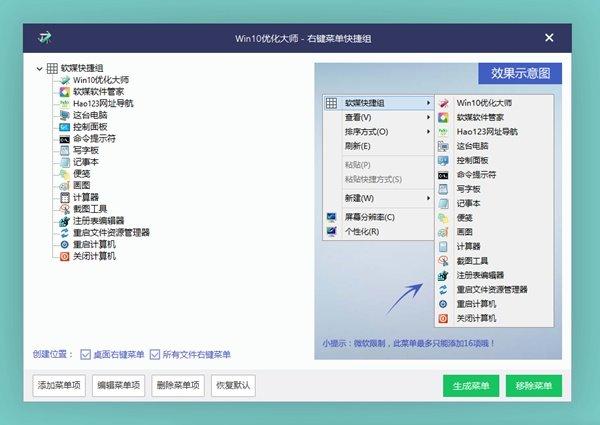This screenshot has height=425, width=600.
Task: Click 个性化 icon in preview context menu
Action: [x=331, y=231]
